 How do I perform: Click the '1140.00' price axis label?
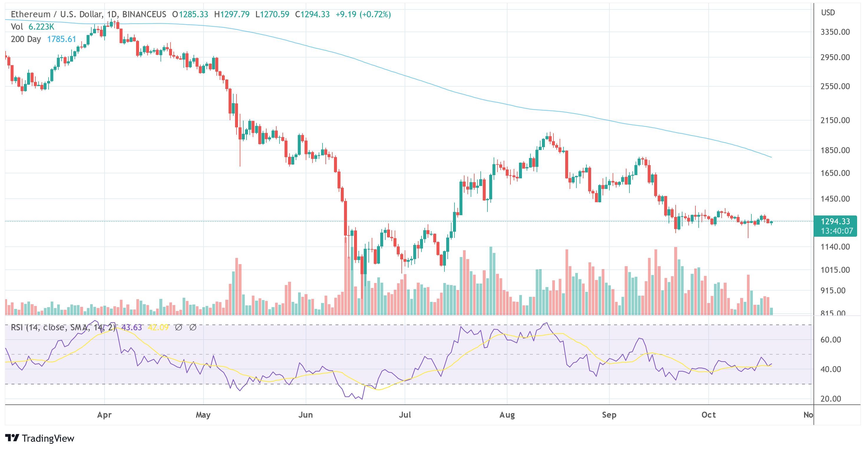pyautogui.click(x=835, y=247)
